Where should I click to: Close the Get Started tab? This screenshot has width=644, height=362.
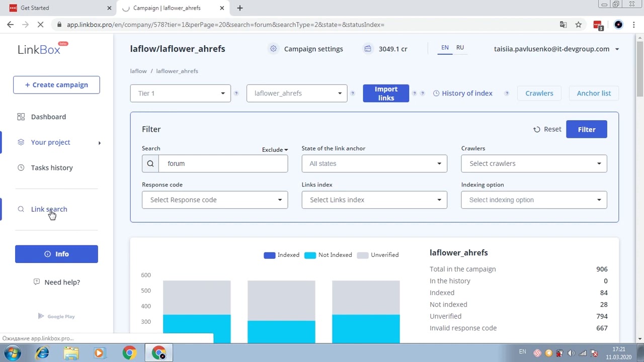[109, 8]
